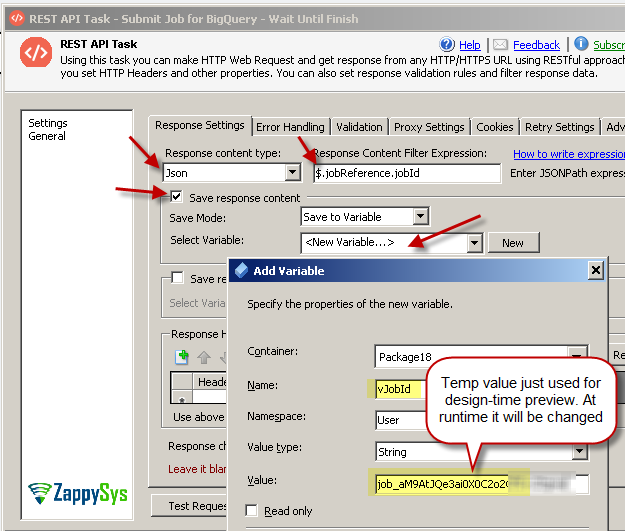Open the Retry Settings tab

[559, 127]
